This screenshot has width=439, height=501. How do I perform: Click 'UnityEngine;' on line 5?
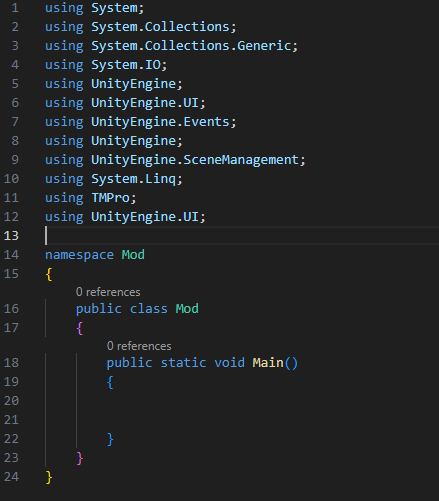pyautogui.click(x=137, y=84)
